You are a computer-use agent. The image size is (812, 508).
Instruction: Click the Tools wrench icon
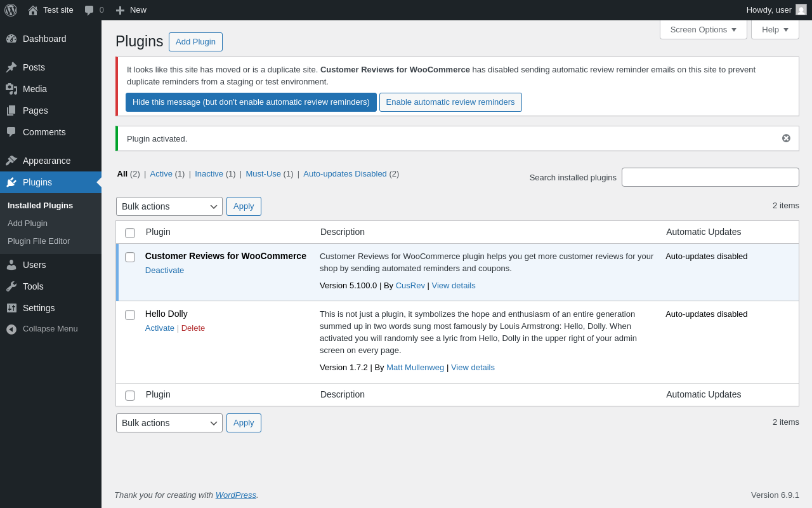click(11, 286)
